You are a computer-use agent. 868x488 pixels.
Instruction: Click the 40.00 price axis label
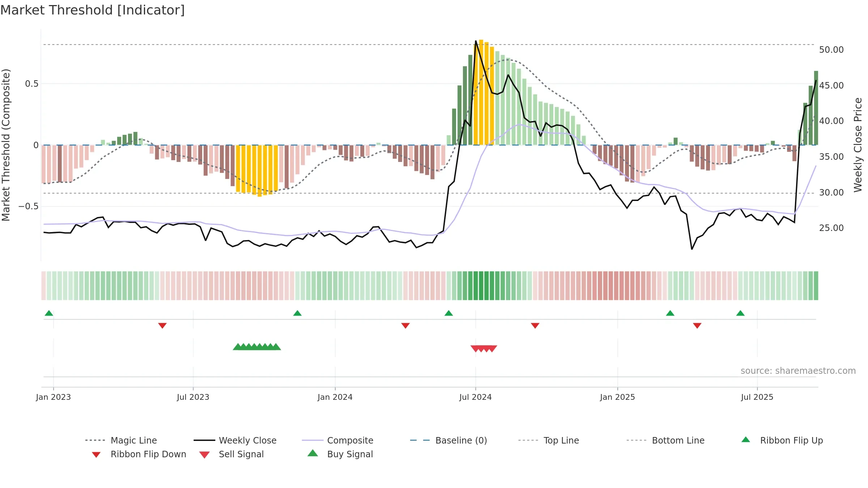[831, 121]
